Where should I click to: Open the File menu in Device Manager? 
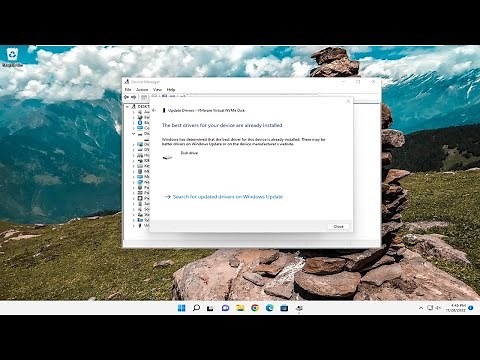128,90
